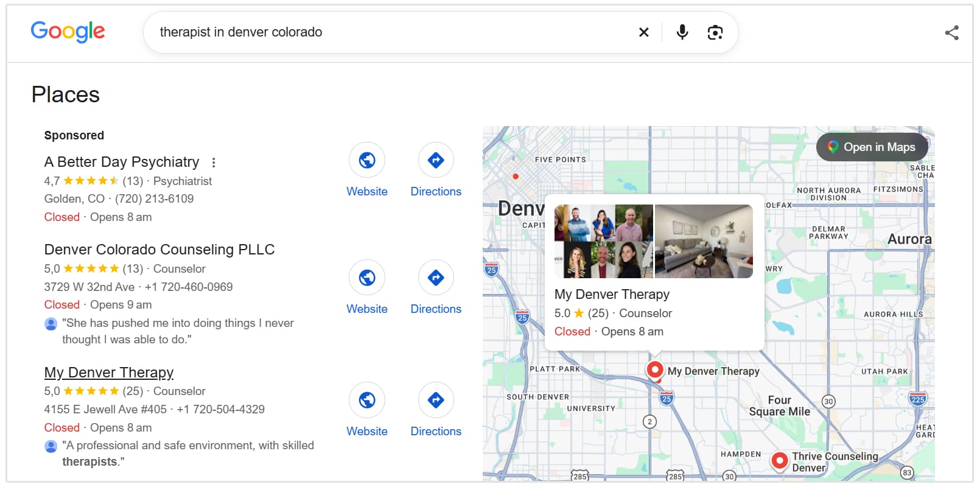Click the Four Square Mile map label
Viewport: 980px width, 487px height.
pos(780,405)
